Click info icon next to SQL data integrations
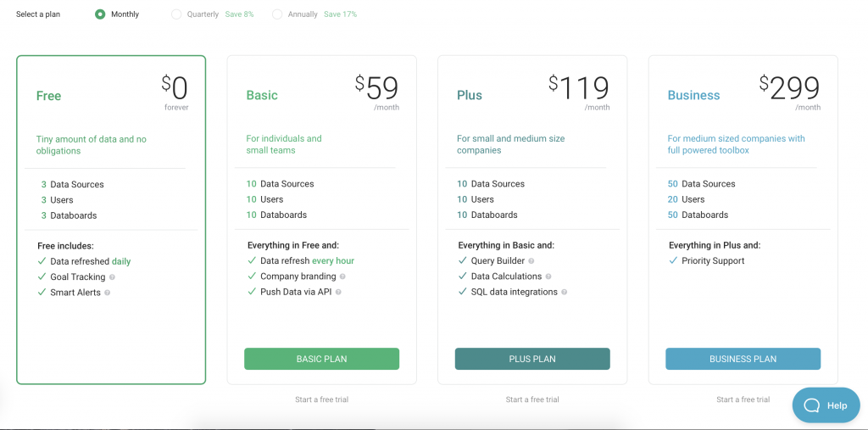 [565, 292]
